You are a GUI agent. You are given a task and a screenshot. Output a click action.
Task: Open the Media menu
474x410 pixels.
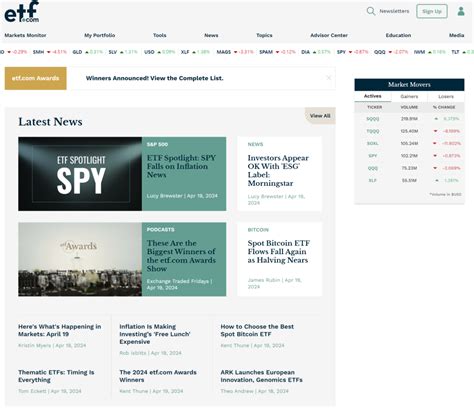click(x=457, y=35)
